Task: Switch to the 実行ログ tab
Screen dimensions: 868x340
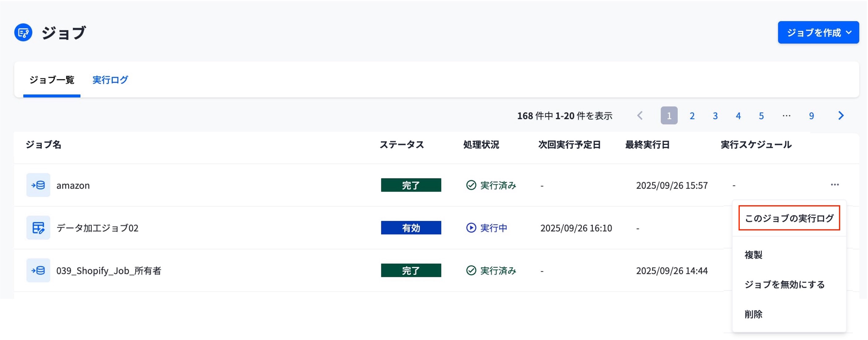Action: pos(110,80)
